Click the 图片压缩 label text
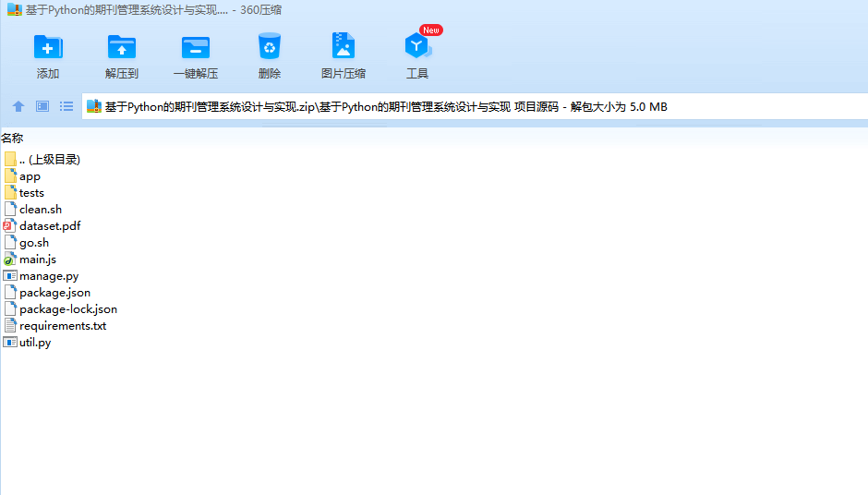The image size is (868, 495). tap(344, 73)
